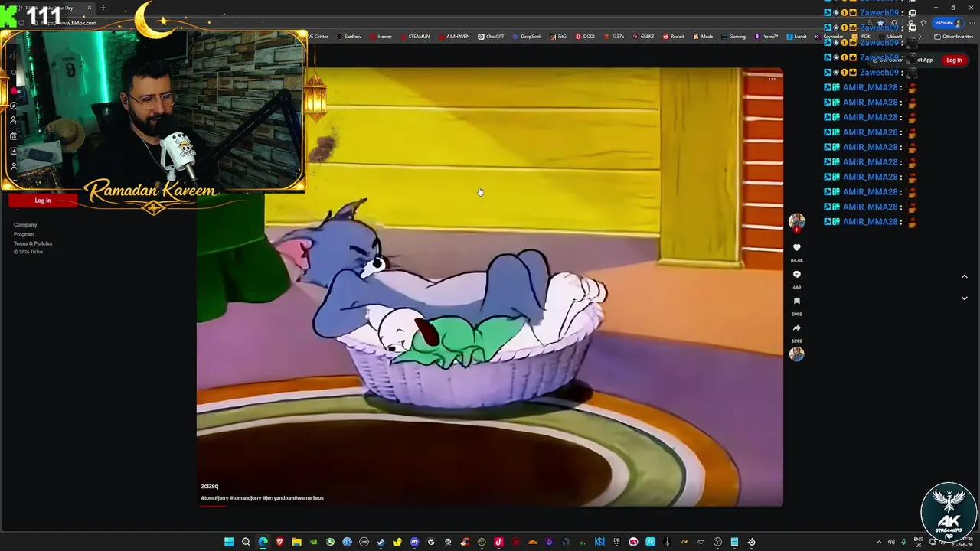This screenshot has width=980, height=551.
Task: Open the GEEKZ bookmark
Action: click(643, 37)
